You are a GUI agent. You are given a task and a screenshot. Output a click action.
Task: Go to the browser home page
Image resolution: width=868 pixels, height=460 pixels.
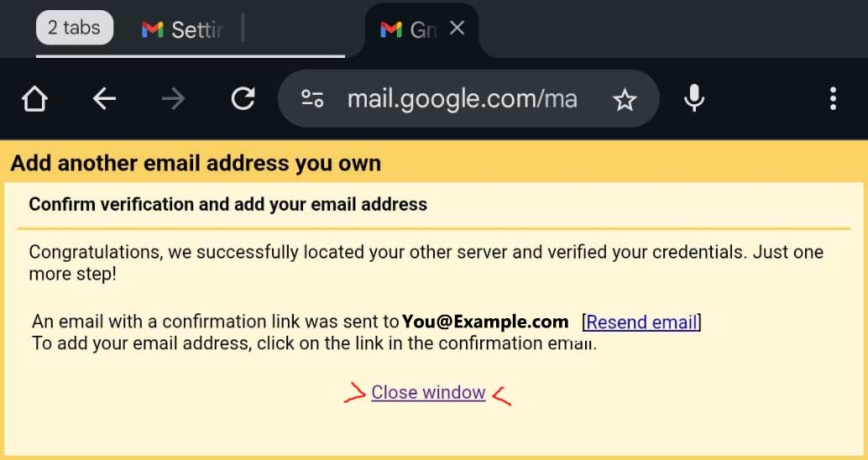click(34, 100)
